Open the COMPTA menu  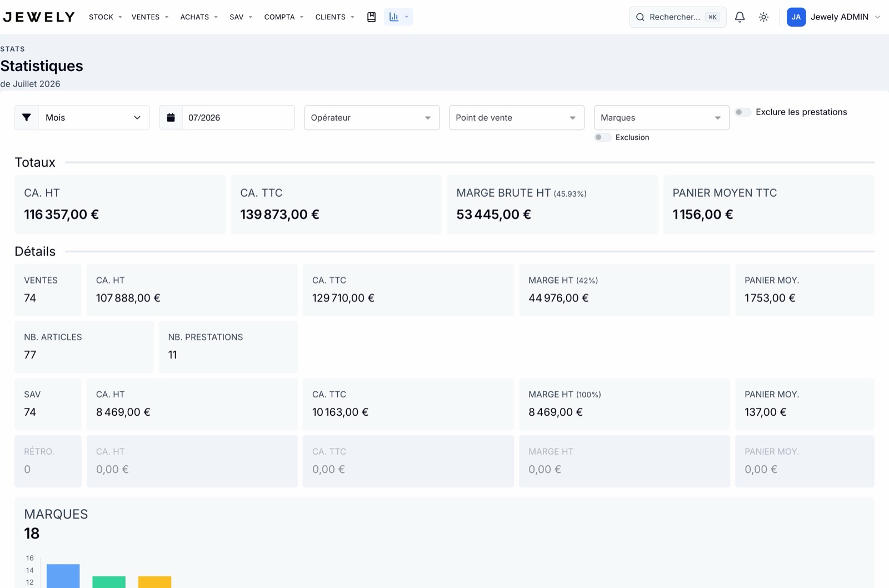pos(284,17)
